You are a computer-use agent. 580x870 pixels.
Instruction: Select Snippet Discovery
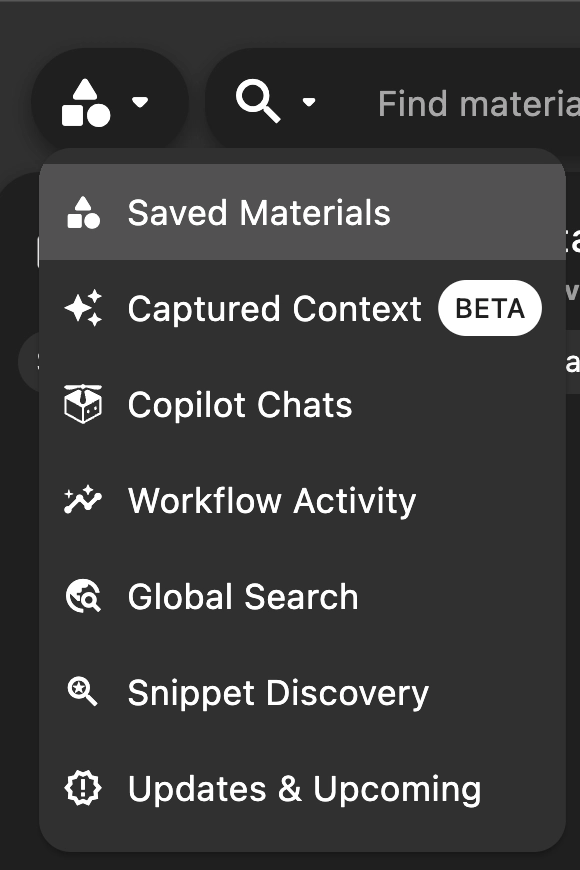(x=278, y=692)
